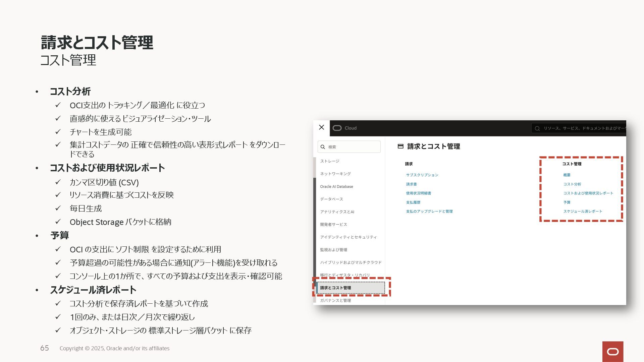Open the 予算 link
The height and width of the screenshot is (362, 644).
coord(567,202)
